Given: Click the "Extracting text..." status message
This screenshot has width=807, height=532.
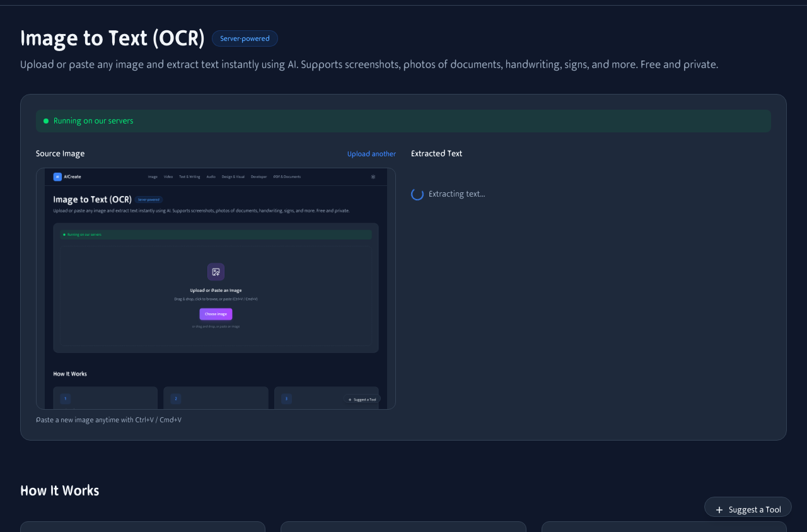Looking at the screenshot, I should (456, 194).
